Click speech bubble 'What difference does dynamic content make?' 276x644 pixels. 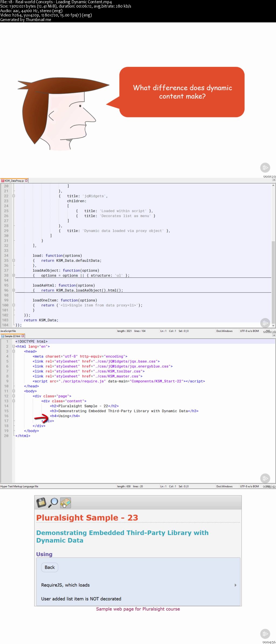click(x=182, y=92)
